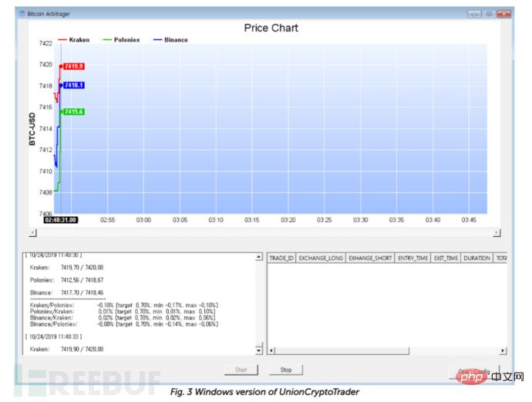The height and width of the screenshot is (402, 532).
Task: Click the Binance/Kraken spread line
Action: point(123,318)
